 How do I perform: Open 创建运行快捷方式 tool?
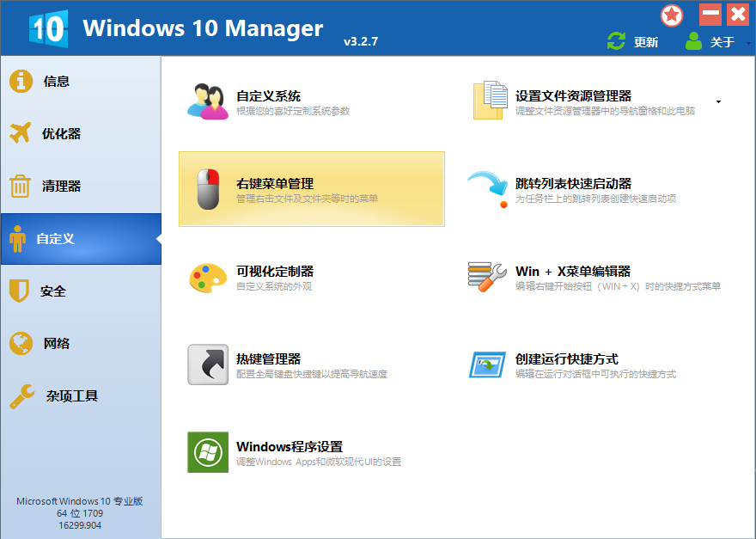pyautogui.click(x=488, y=365)
